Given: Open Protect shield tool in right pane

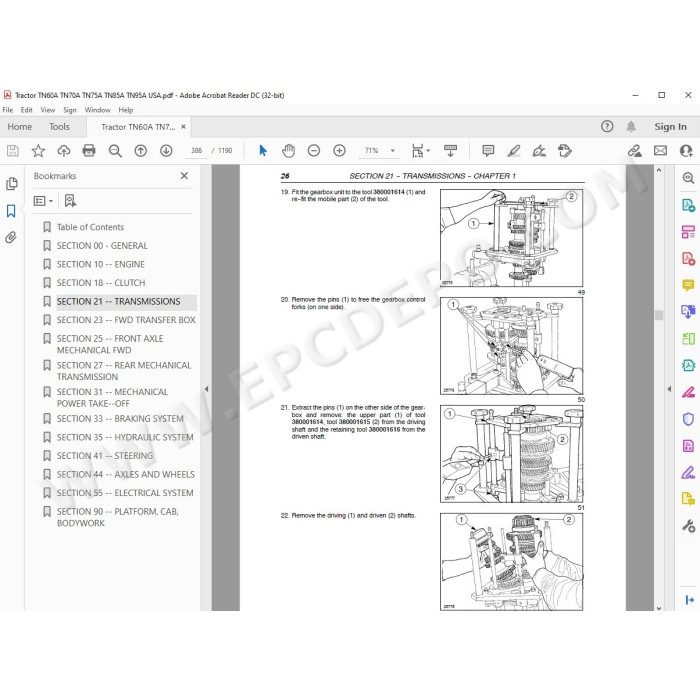Looking at the screenshot, I should coord(688,419).
